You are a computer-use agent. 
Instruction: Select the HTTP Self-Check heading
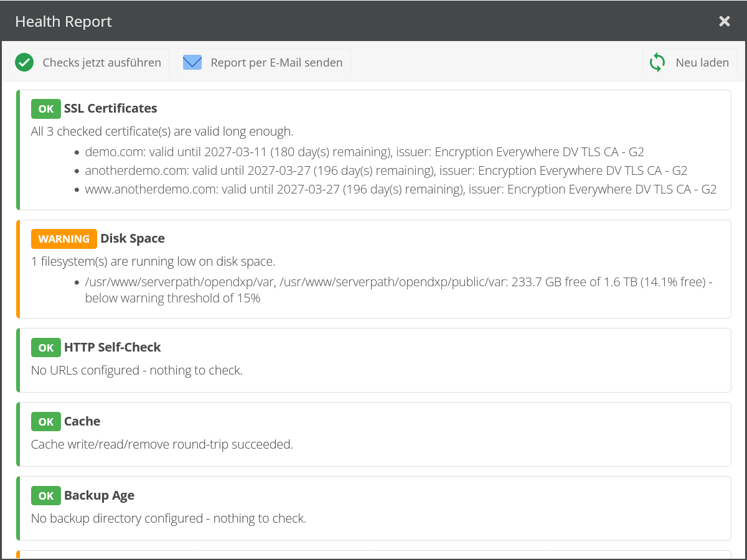click(x=113, y=347)
